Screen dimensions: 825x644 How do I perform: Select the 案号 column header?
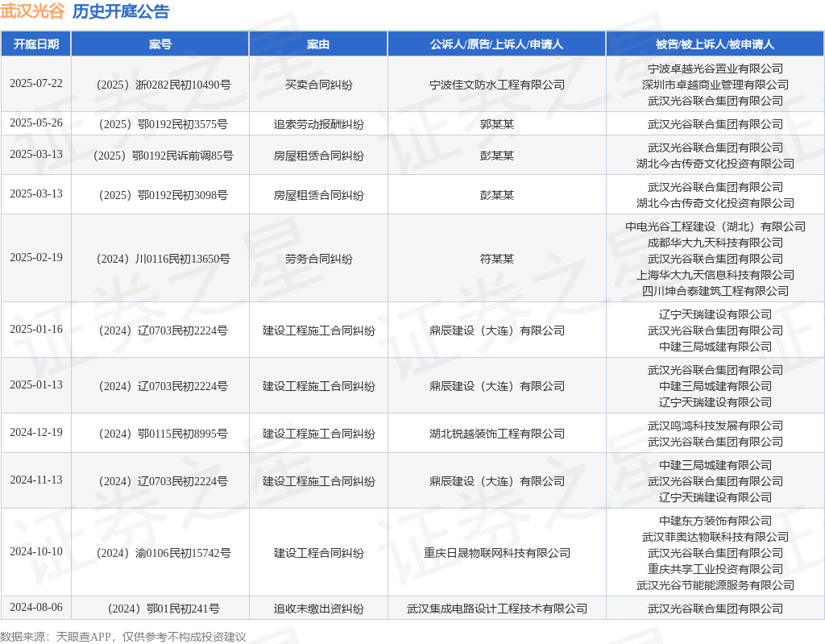tap(160, 44)
